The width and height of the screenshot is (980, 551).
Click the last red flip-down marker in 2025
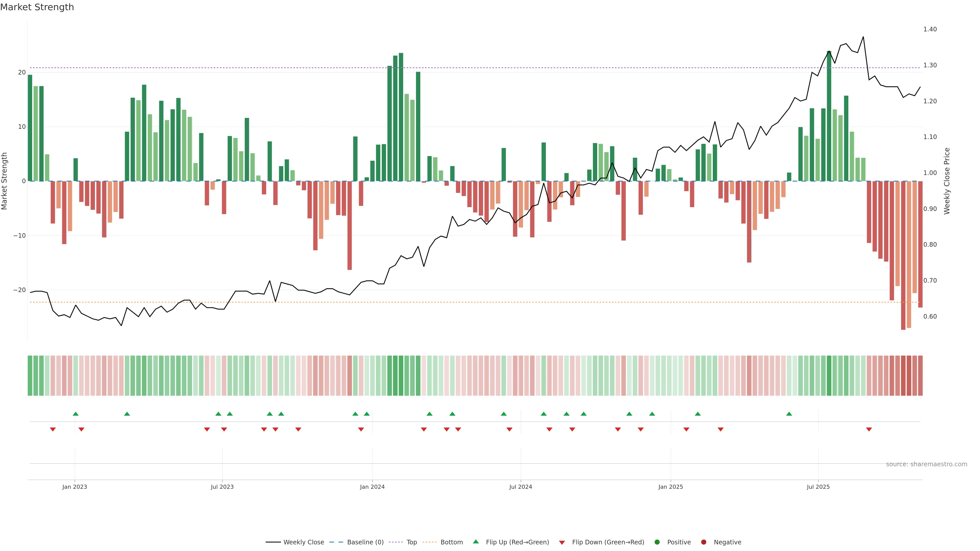[x=869, y=429]
